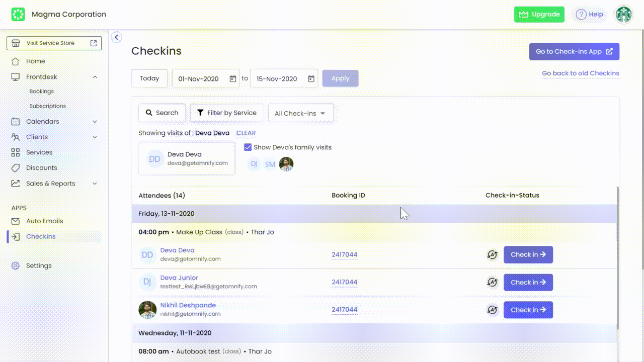Check in Deva Deva

pos(528,255)
